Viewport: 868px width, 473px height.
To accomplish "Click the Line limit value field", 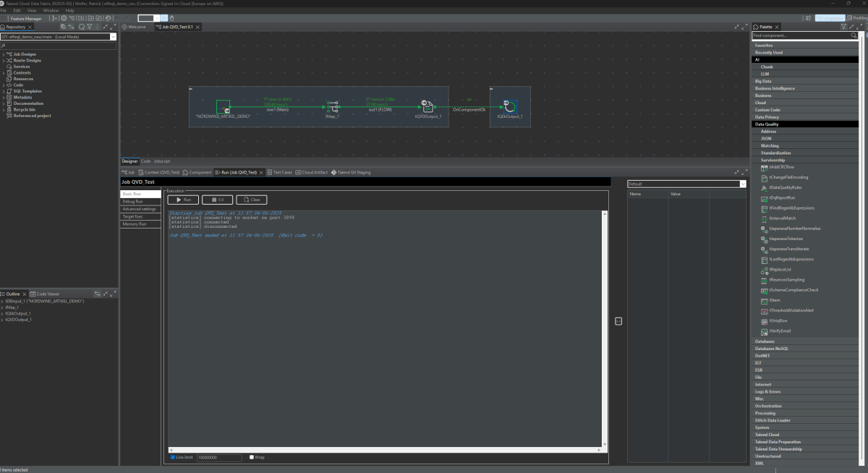I will pyautogui.click(x=219, y=457).
